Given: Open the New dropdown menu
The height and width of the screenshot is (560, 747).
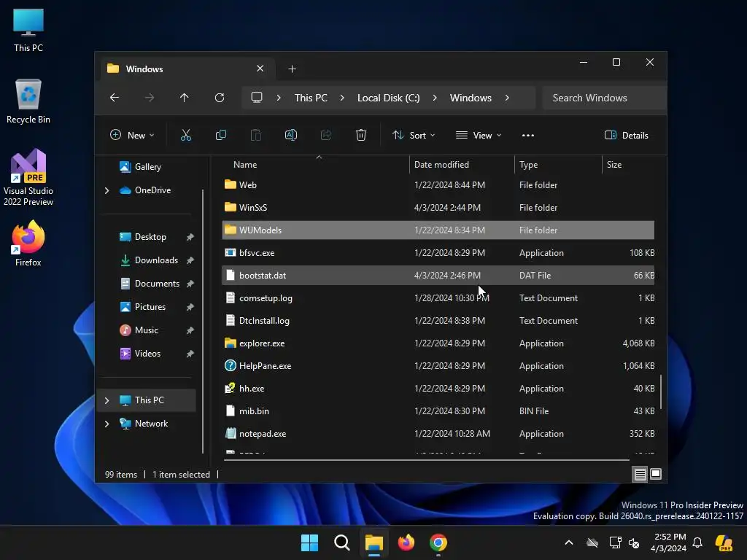Looking at the screenshot, I should point(132,135).
